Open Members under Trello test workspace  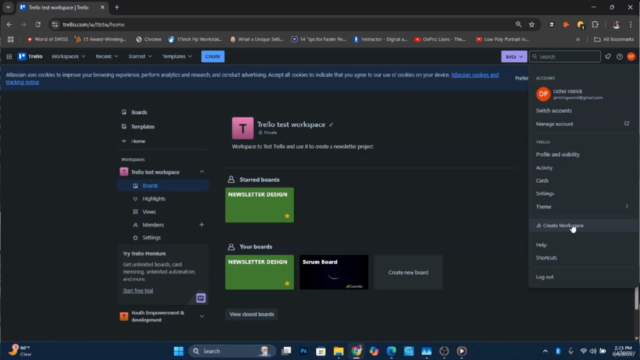tap(153, 225)
